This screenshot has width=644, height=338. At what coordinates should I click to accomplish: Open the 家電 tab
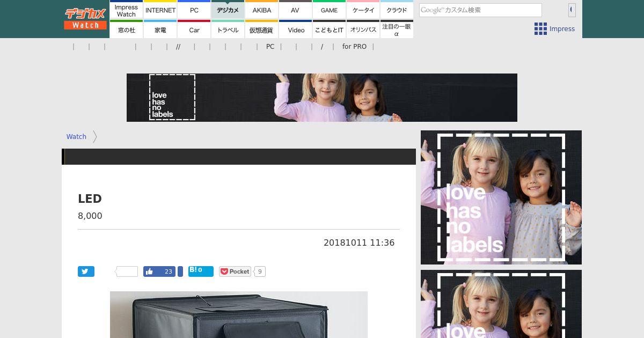coord(160,30)
